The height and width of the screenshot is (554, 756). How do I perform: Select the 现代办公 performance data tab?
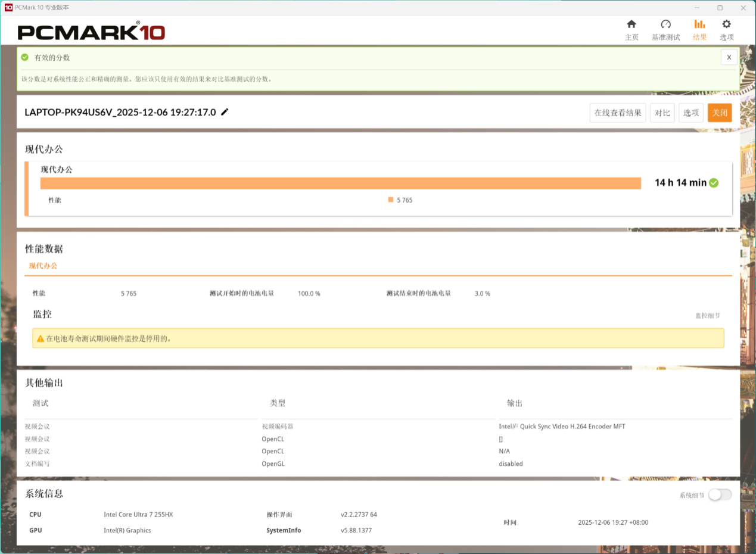43,266
